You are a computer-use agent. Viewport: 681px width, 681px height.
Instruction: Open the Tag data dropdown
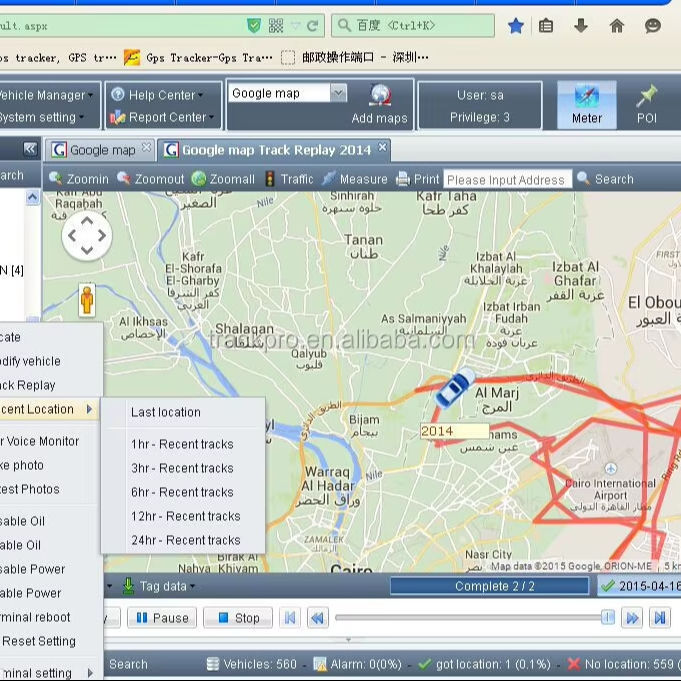(158, 586)
